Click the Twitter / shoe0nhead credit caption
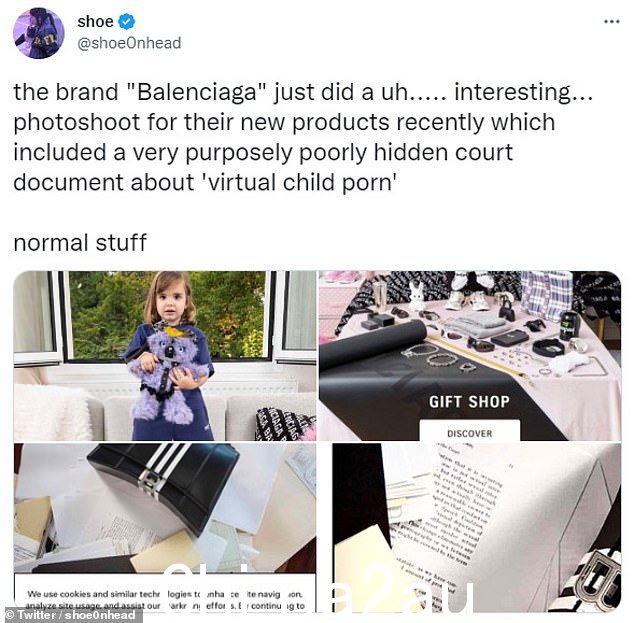The image size is (634, 623). coord(71,615)
